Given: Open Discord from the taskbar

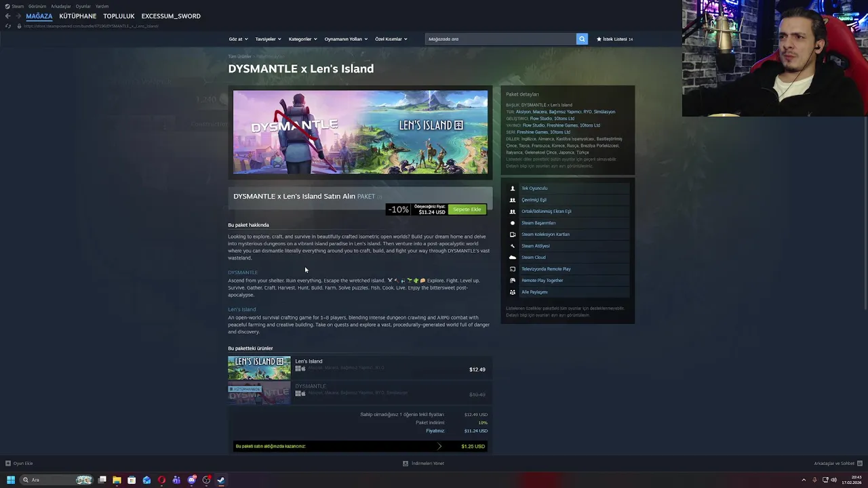Looking at the screenshot, I should point(192,480).
